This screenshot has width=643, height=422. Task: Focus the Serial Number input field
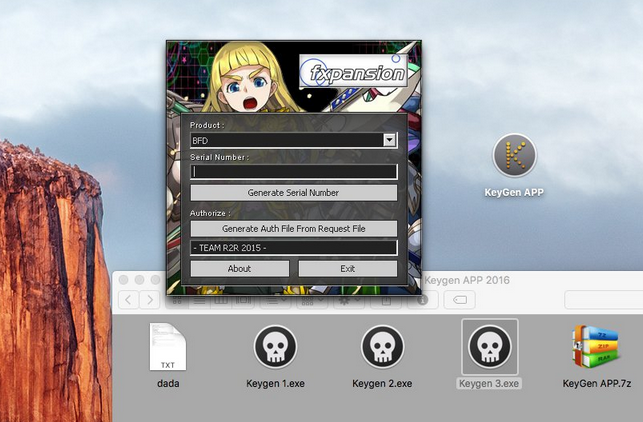(x=294, y=172)
